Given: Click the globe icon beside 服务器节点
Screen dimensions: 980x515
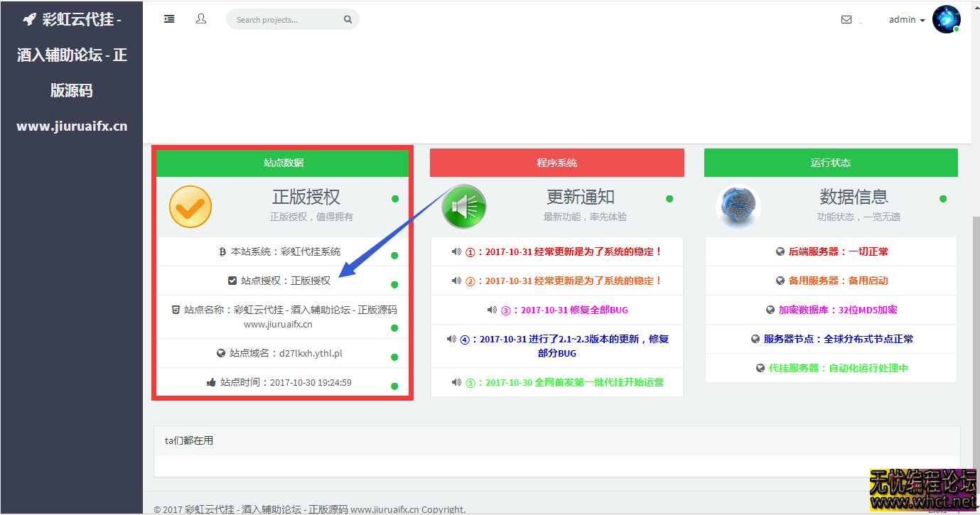Looking at the screenshot, I should coord(755,339).
